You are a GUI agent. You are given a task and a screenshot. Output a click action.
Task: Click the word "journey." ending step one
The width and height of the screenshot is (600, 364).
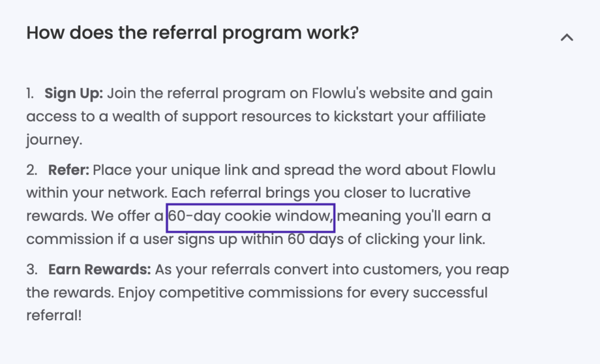coord(54,140)
